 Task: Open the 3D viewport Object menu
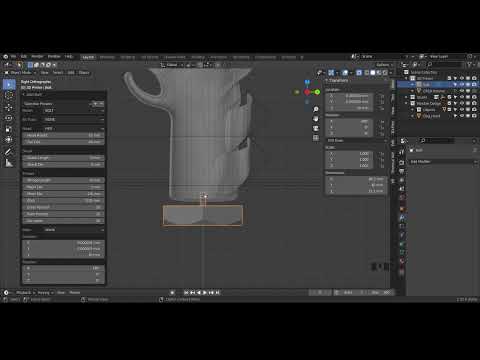click(x=84, y=73)
